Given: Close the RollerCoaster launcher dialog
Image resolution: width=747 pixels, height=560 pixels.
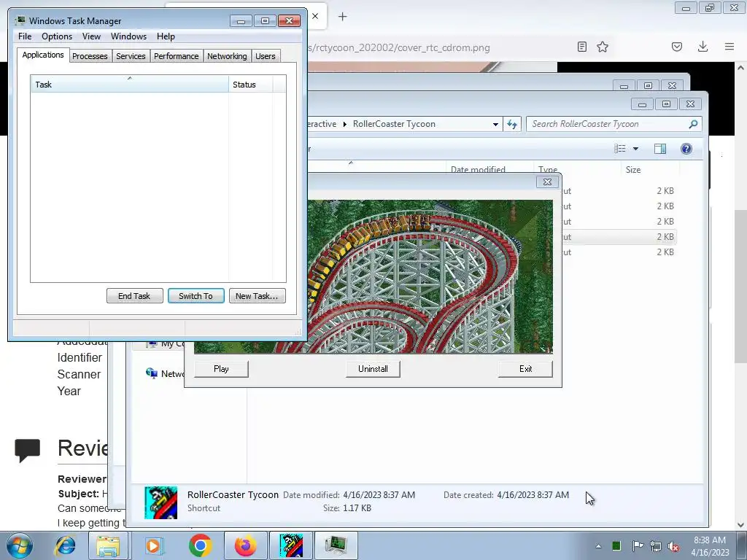Looking at the screenshot, I should click(547, 182).
